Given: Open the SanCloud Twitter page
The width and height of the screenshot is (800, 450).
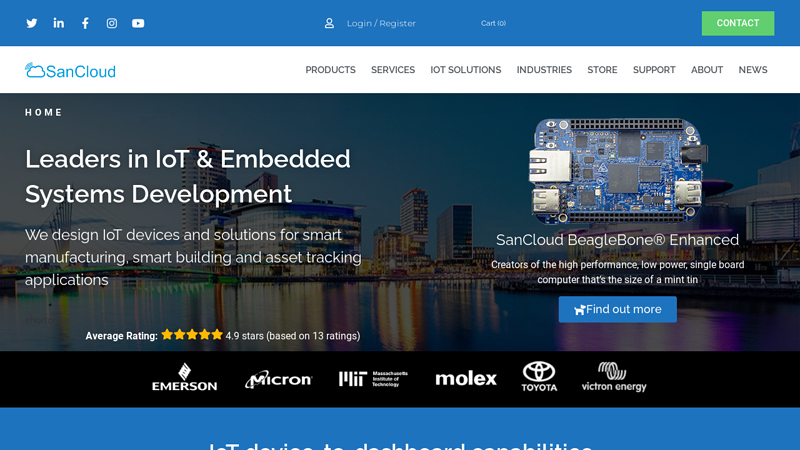Looking at the screenshot, I should point(32,23).
